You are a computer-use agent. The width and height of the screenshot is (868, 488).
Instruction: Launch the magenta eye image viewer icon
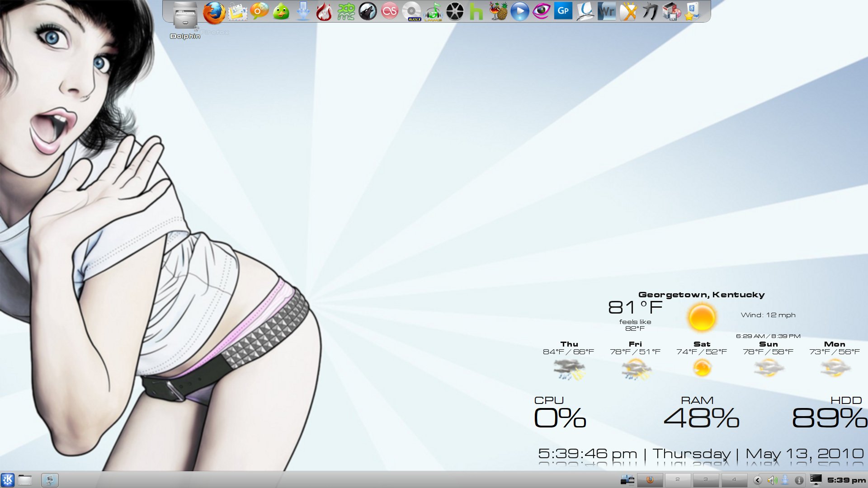pyautogui.click(x=541, y=11)
